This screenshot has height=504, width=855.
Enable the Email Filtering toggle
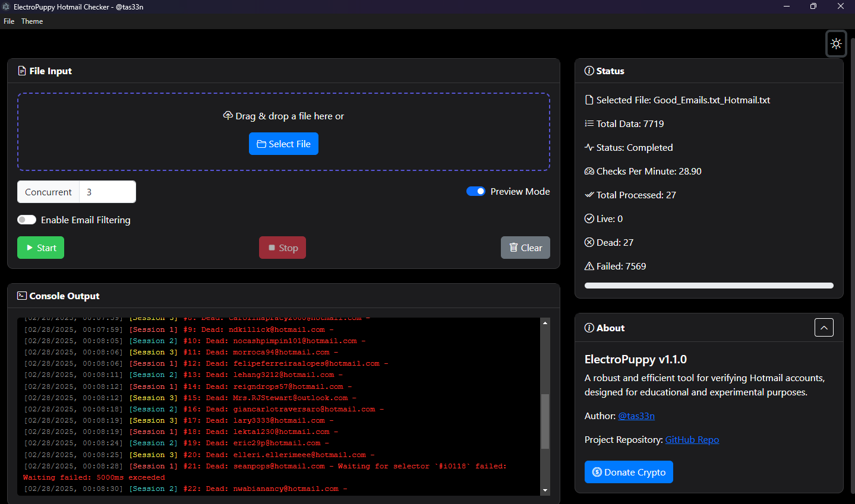27,220
